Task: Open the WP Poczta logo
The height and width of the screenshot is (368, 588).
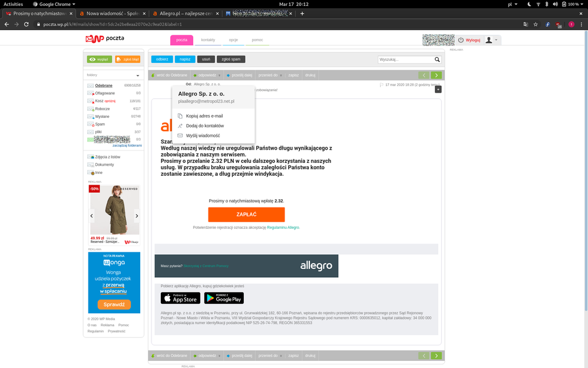Action: tap(105, 39)
